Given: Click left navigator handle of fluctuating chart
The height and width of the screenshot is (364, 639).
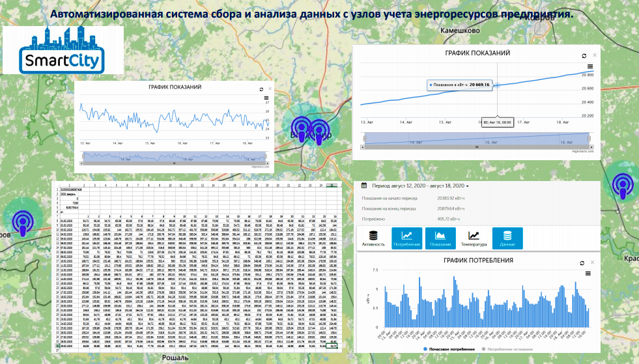Looking at the screenshot, I should 83,156.
